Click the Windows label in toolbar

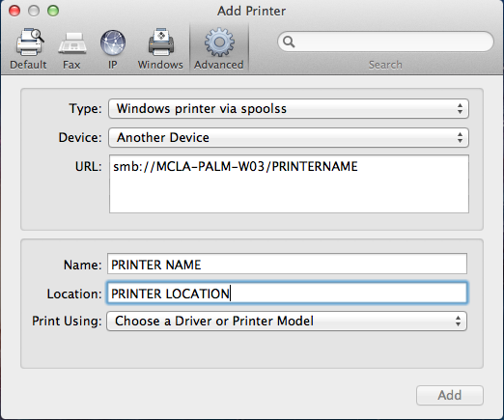tap(160, 65)
